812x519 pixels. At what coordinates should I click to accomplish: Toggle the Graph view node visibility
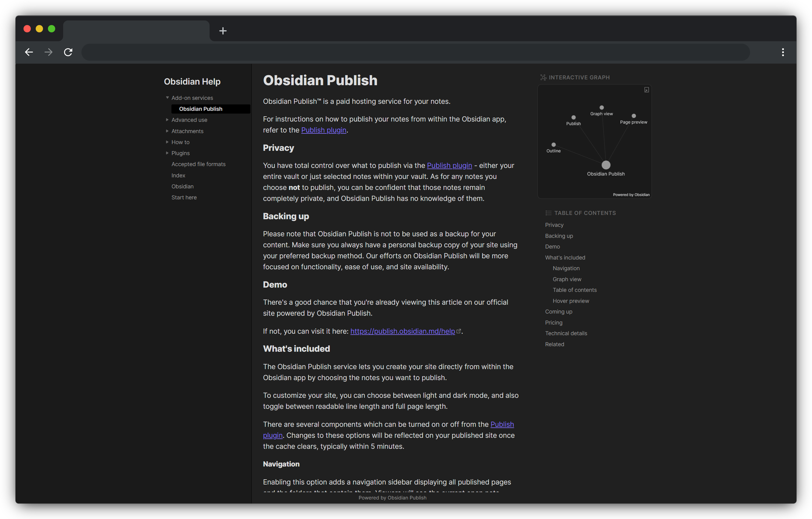(601, 107)
